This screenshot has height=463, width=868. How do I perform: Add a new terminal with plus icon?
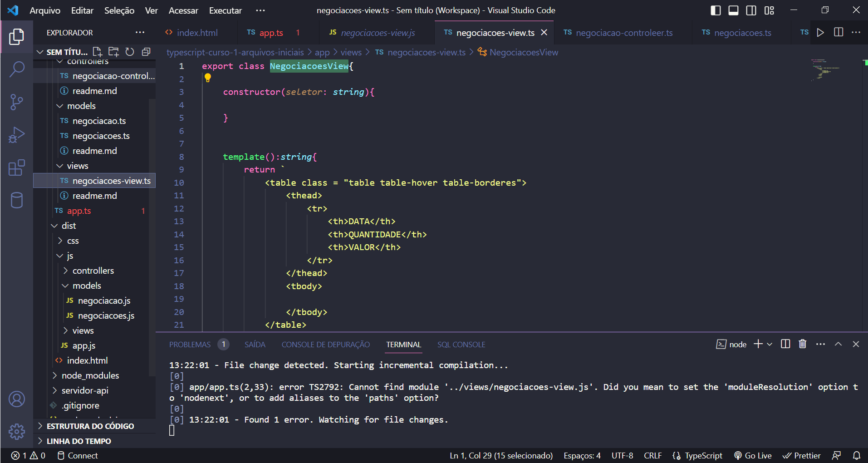click(758, 344)
